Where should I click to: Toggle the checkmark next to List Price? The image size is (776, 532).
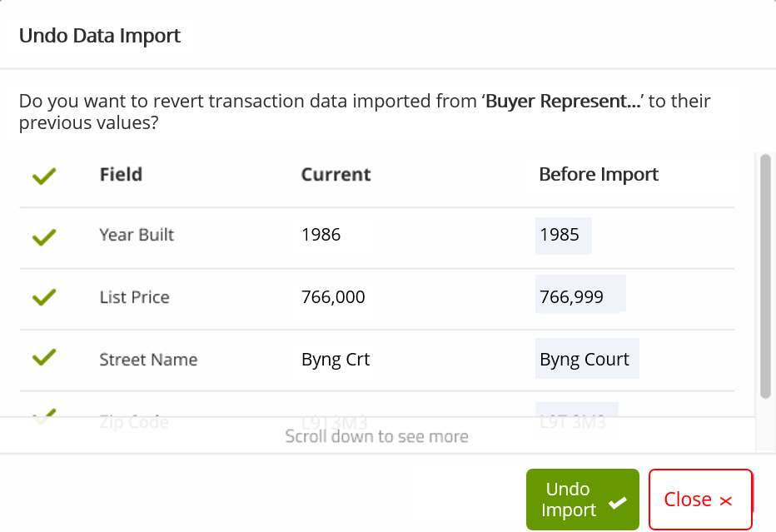pos(43,298)
